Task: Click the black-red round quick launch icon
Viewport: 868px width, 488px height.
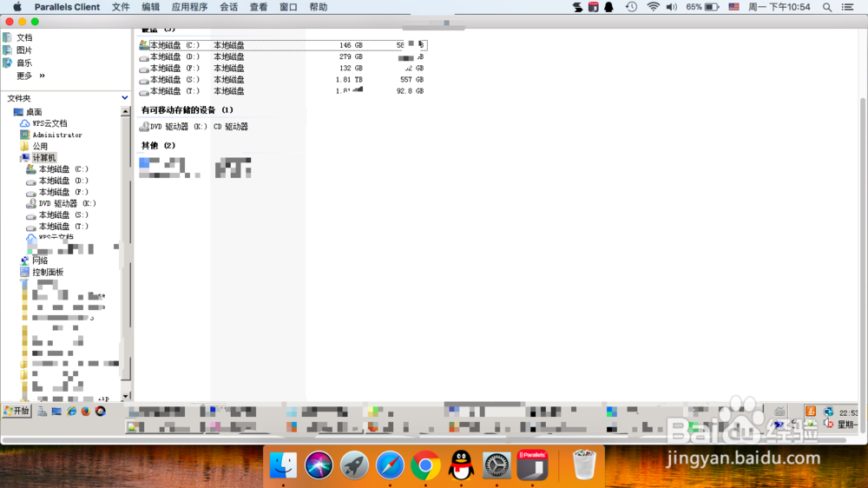Action: pyautogui.click(x=100, y=412)
